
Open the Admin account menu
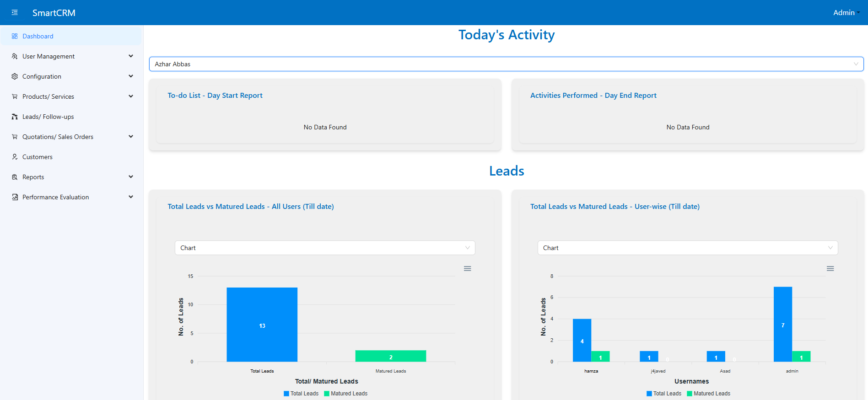click(x=846, y=12)
